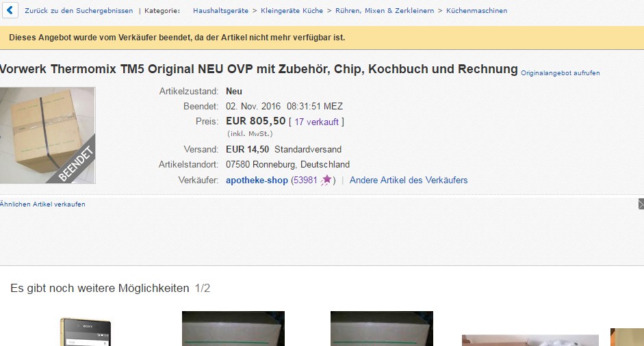Open Küchenmaschinen breadcrumb link

(x=476, y=11)
